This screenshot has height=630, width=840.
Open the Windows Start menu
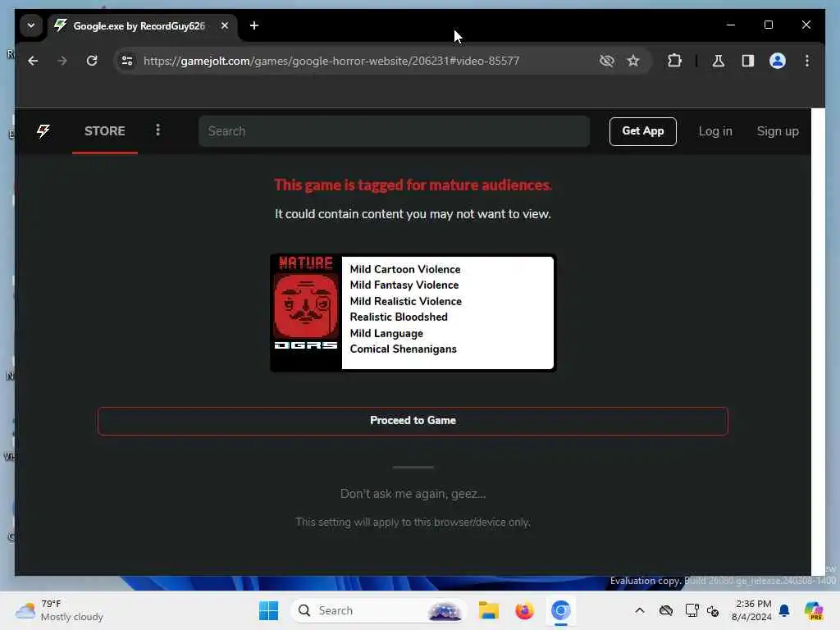click(268, 610)
